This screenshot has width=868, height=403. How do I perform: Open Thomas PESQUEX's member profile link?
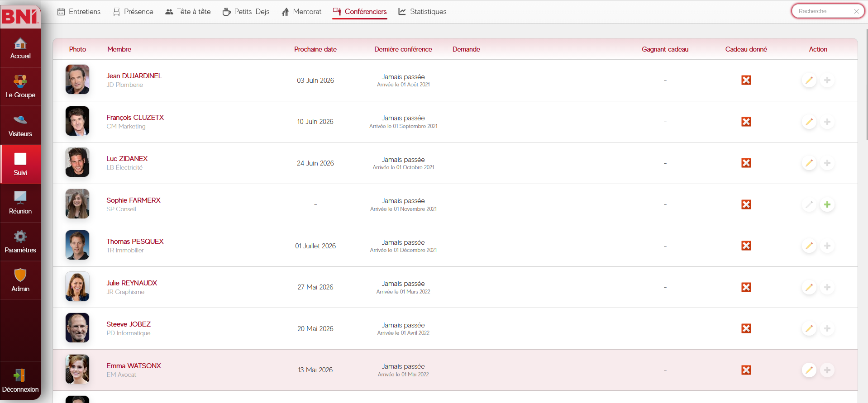[x=135, y=242]
